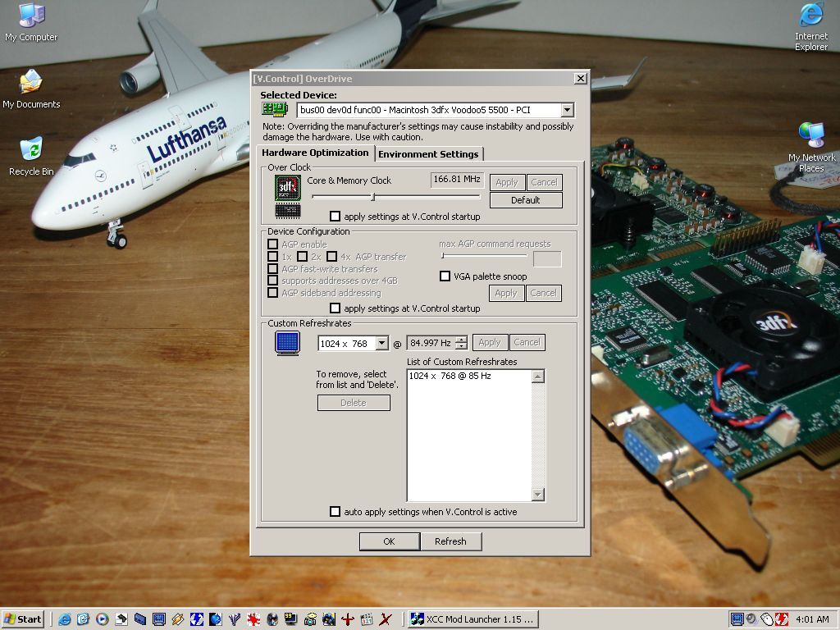Click the red cross-shaped Quick Launch icon
840x630 pixels.
pyautogui.click(x=348, y=619)
